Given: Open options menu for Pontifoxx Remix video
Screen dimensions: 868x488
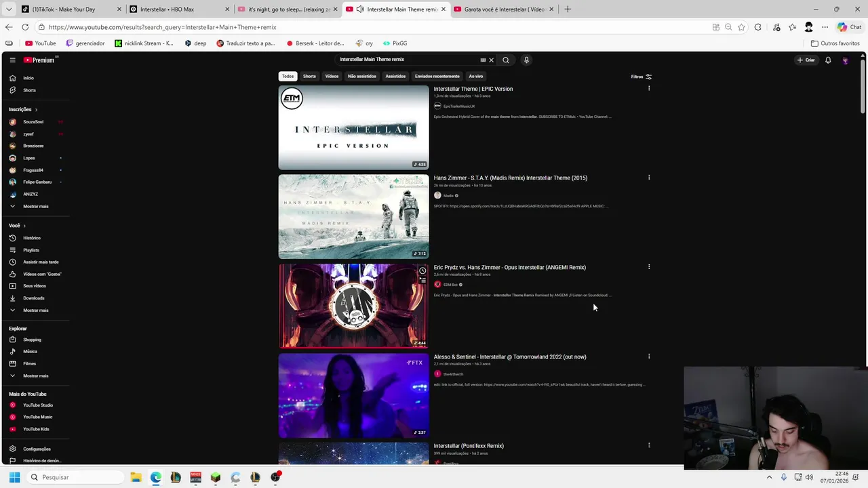Looking at the screenshot, I should tap(649, 445).
